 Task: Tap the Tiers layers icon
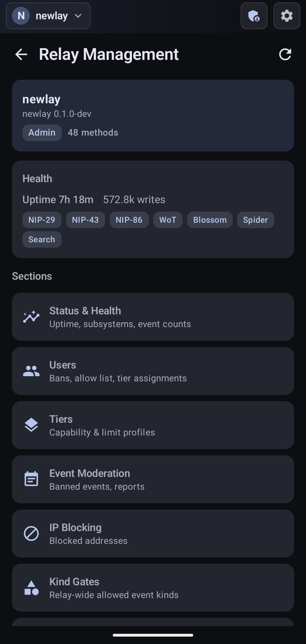coord(31,425)
